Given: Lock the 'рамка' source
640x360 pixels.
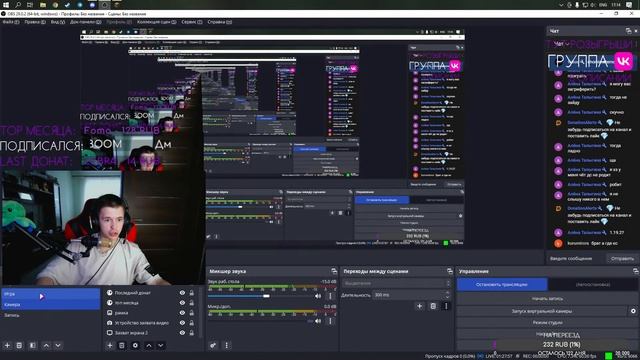Looking at the screenshot, I should tap(191, 313).
